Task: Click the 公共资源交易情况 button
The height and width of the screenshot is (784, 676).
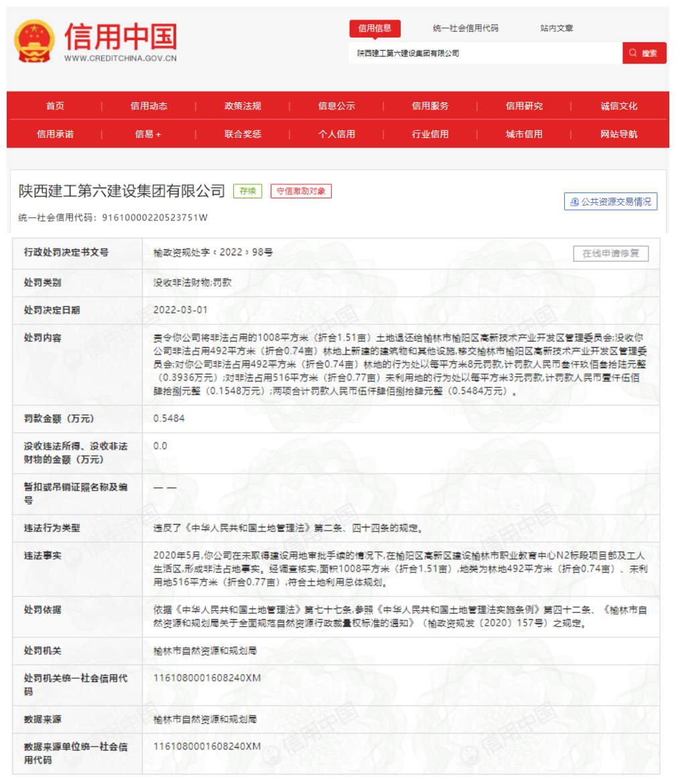Action: [x=610, y=202]
